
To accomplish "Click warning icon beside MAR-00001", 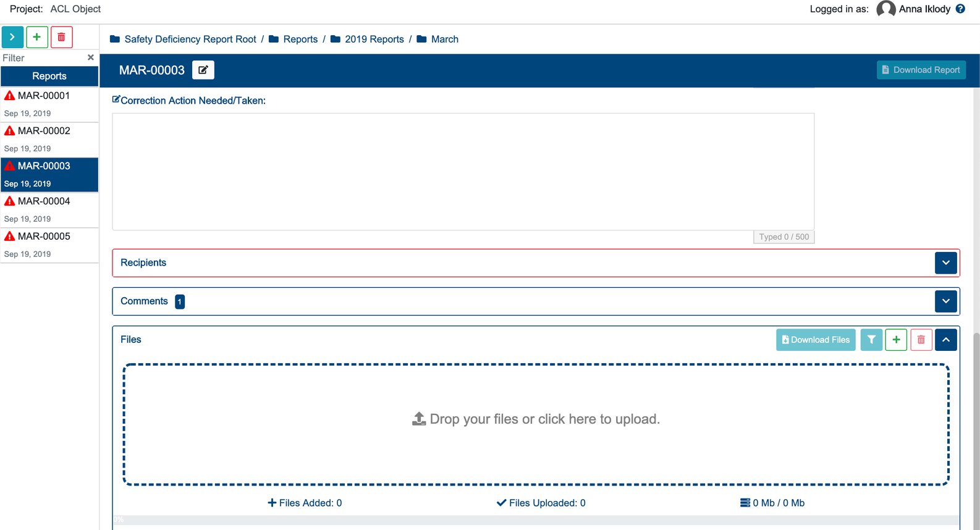I will pos(9,96).
